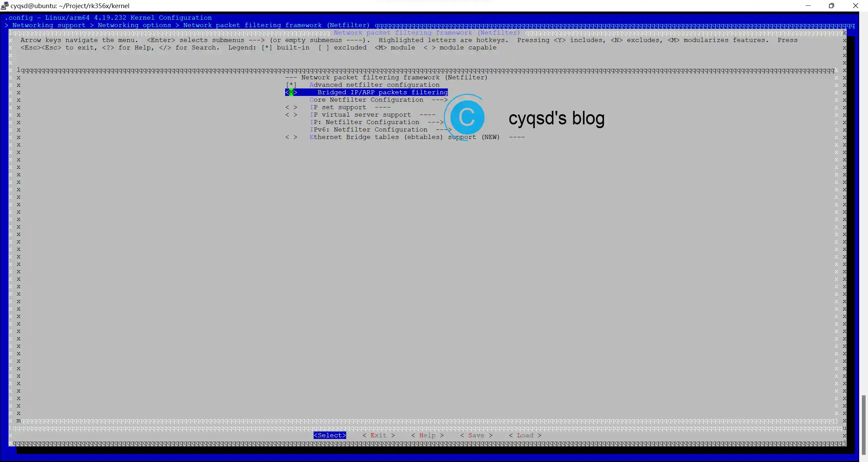868x462 pixels.
Task: Click the Exit button at the bottom
Action: 378,436
